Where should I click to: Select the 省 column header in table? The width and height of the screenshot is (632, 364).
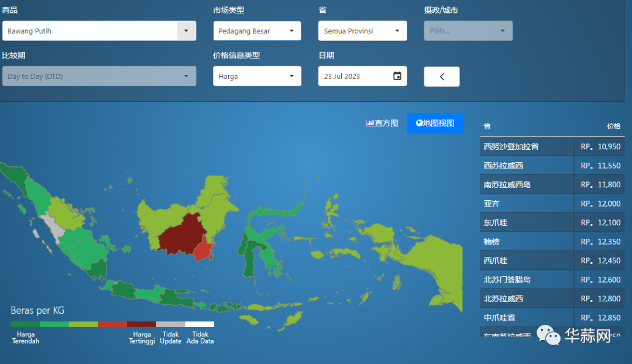click(487, 126)
